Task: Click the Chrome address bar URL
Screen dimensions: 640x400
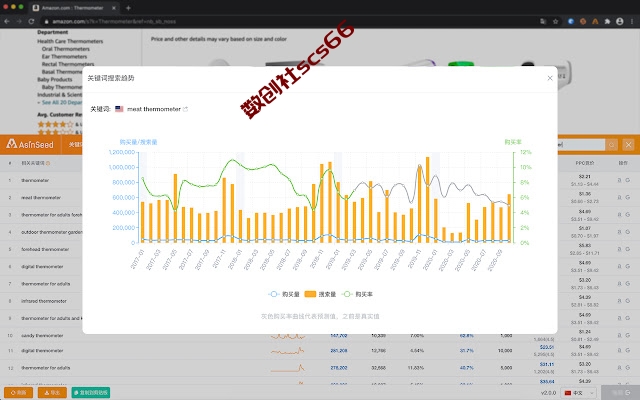Action: (114, 21)
